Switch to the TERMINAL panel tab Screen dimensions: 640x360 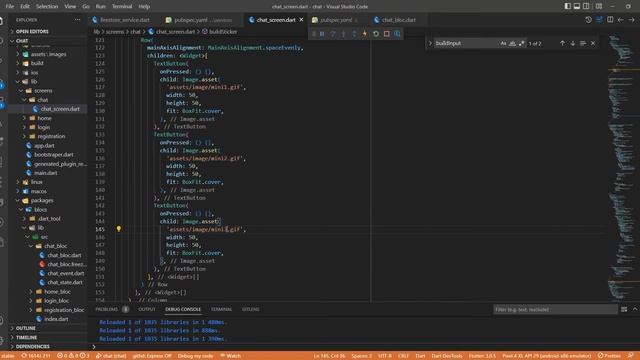click(x=221, y=309)
